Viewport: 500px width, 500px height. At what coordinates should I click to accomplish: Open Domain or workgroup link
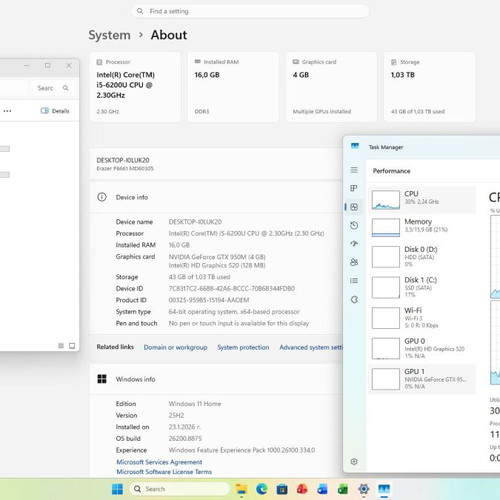[x=175, y=347]
